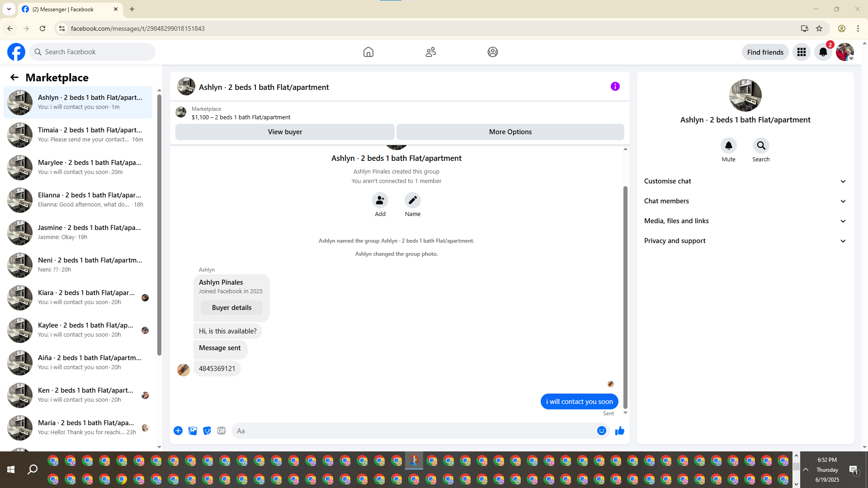868x488 pixels.
Task: Select the 'i will contact you soon' message
Action: click(580, 402)
